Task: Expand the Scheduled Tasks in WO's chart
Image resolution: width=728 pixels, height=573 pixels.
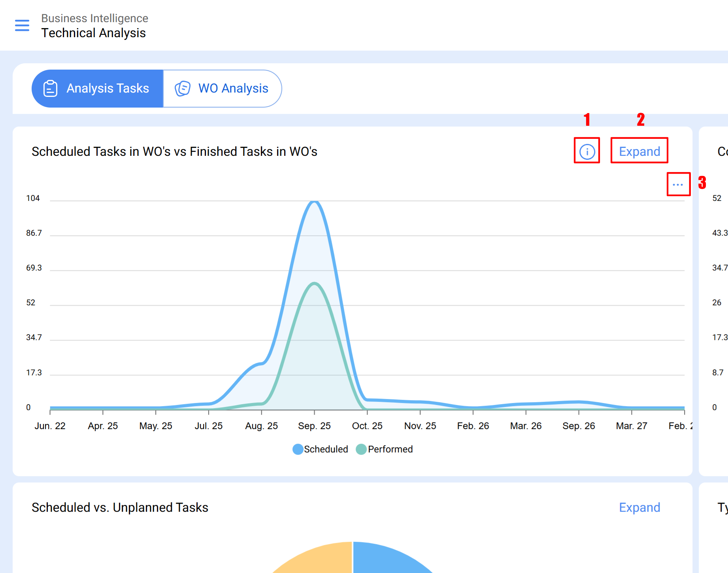Action: pos(639,151)
